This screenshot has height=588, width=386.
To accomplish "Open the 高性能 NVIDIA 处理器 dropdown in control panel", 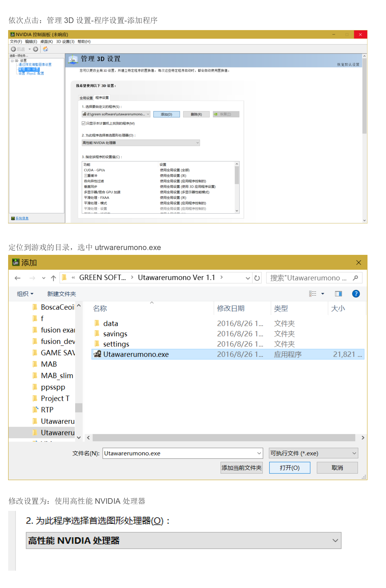I will point(140,143).
